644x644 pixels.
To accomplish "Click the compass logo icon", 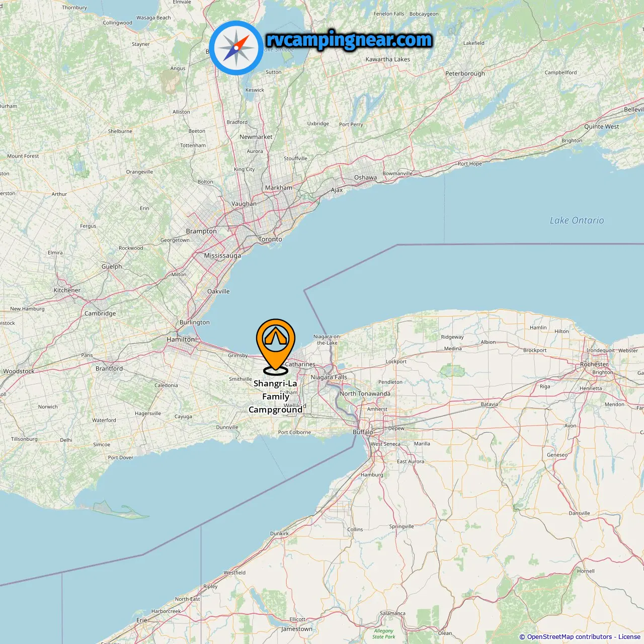I will (x=236, y=48).
